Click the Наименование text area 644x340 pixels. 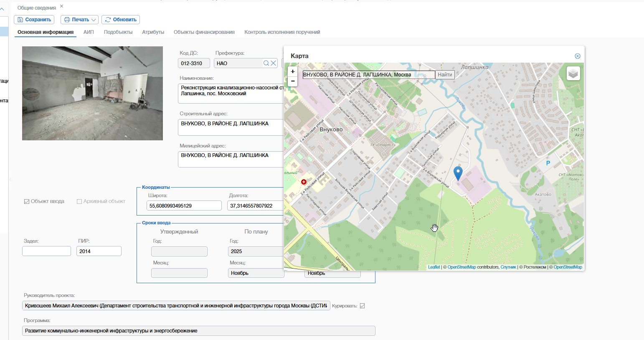231,94
